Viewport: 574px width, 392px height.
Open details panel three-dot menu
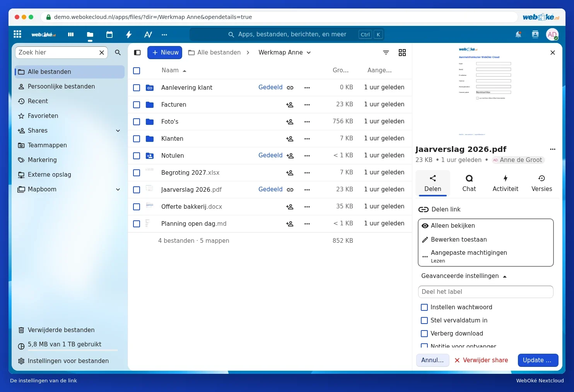(553, 149)
